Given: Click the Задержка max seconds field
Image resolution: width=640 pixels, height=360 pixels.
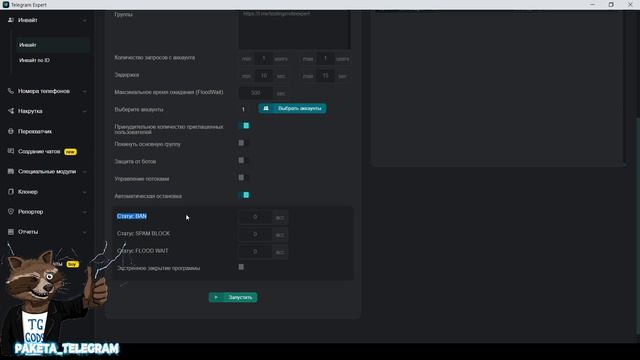Looking at the screenshot, I should 325,76.
